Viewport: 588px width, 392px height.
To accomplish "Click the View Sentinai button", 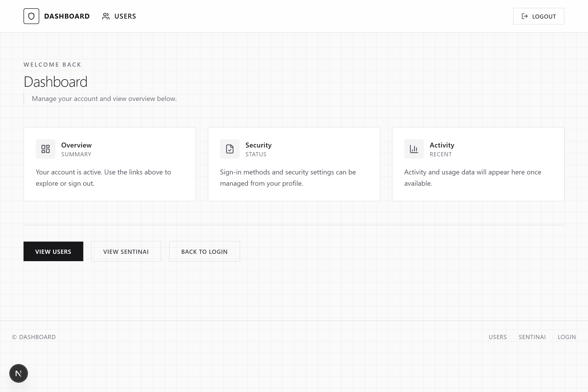I will tap(126, 252).
